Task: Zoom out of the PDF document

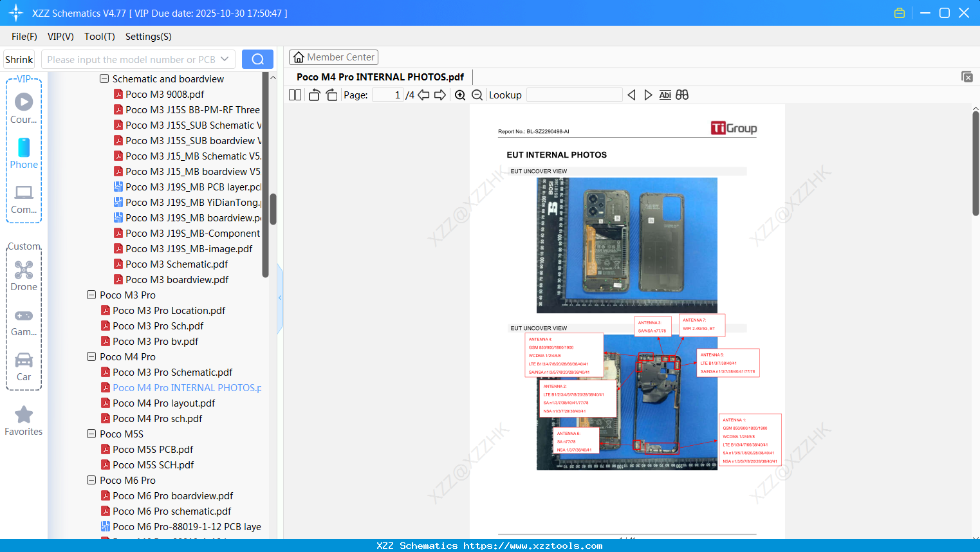Action: coord(477,95)
